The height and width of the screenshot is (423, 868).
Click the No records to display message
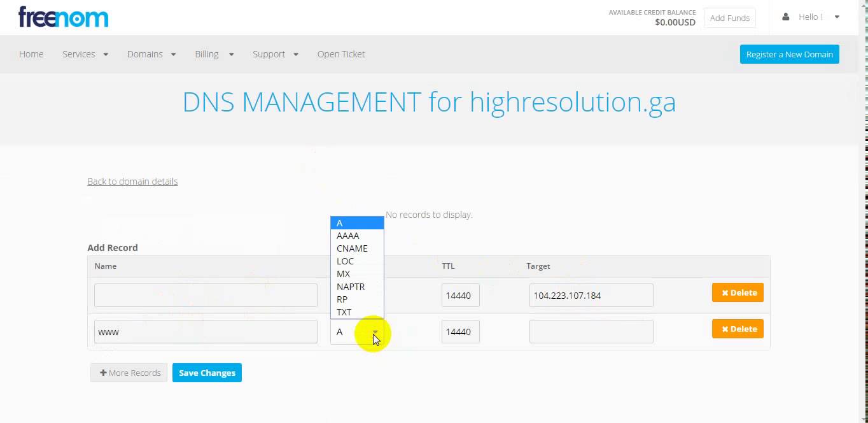[x=429, y=215]
